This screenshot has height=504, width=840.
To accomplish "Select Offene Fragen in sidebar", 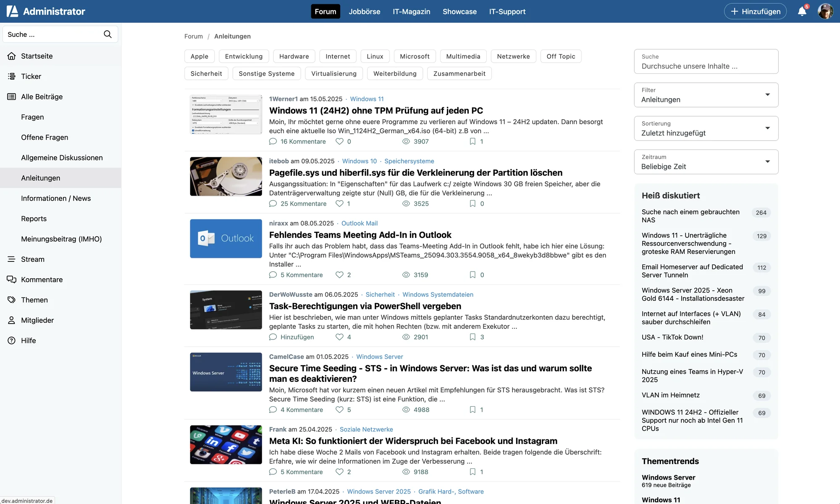I will pos(45,137).
